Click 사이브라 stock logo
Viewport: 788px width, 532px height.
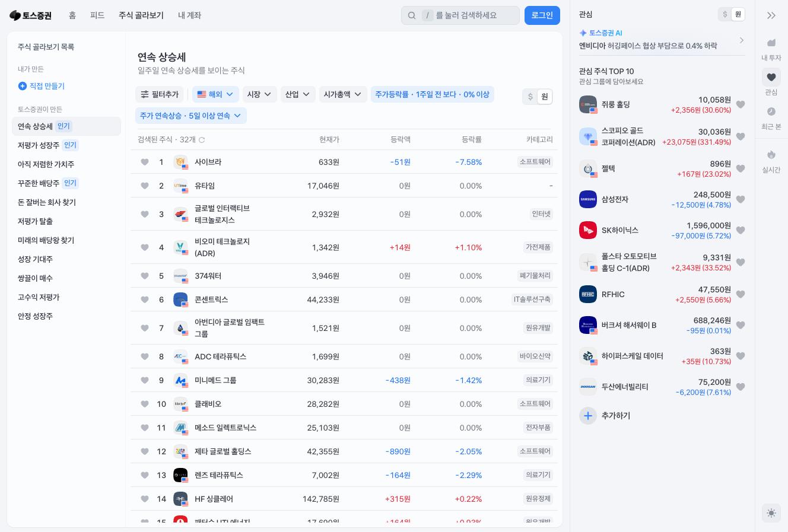(180, 162)
